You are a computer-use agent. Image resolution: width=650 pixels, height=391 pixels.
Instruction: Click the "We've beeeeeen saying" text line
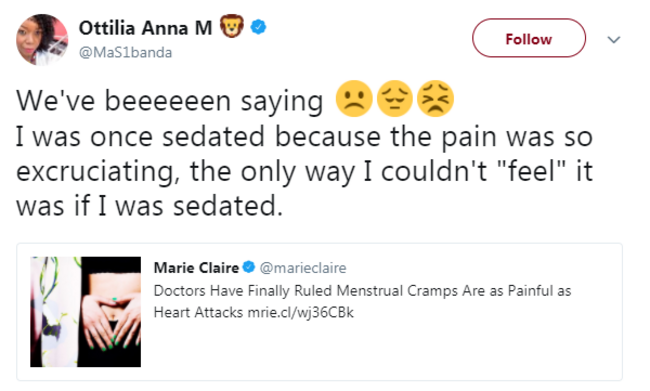[170, 100]
